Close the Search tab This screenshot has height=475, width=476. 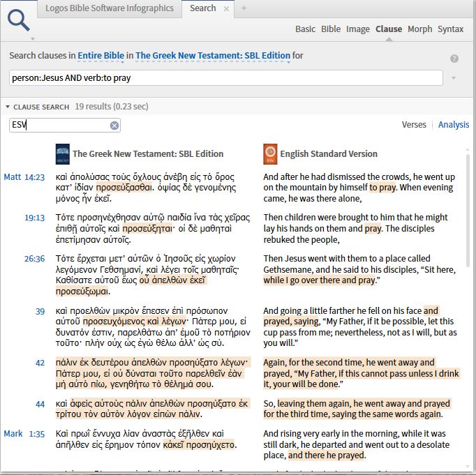tap(226, 9)
